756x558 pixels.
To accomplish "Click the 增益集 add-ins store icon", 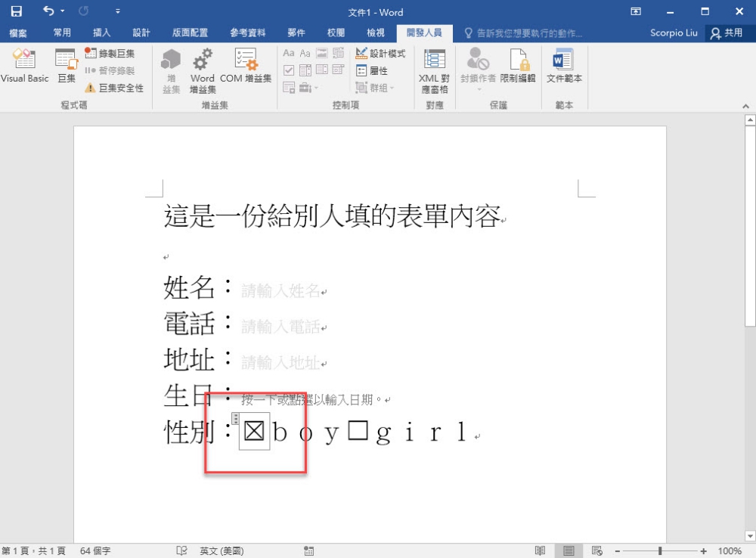I will pos(171,71).
